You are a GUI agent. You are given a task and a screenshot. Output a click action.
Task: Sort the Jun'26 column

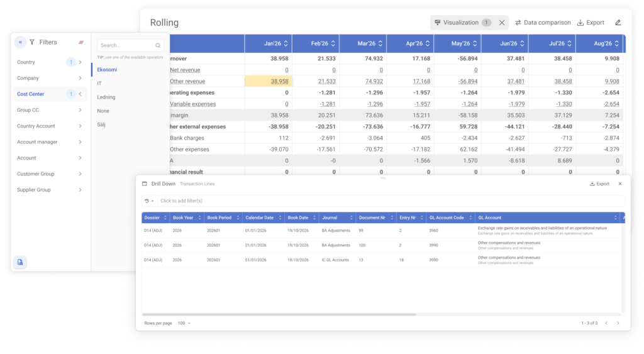(522, 43)
